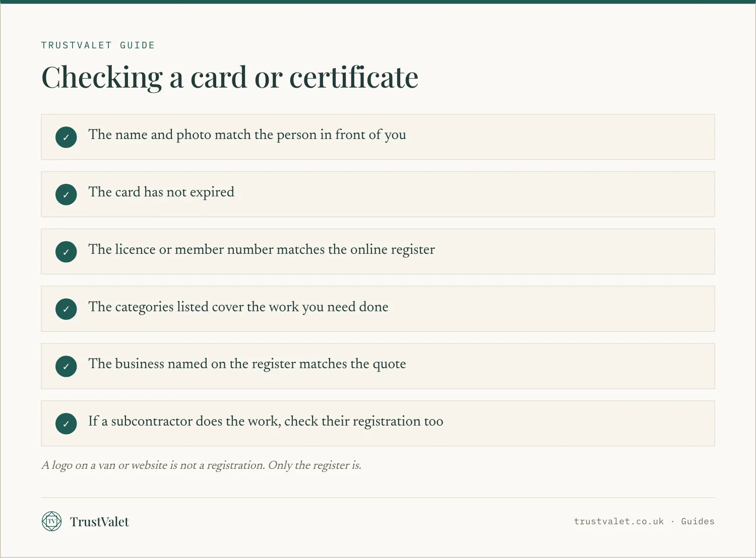The width and height of the screenshot is (756, 558).
Task: Select the text "The name and photo match the person in front of you"
Action: tap(247, 135)
